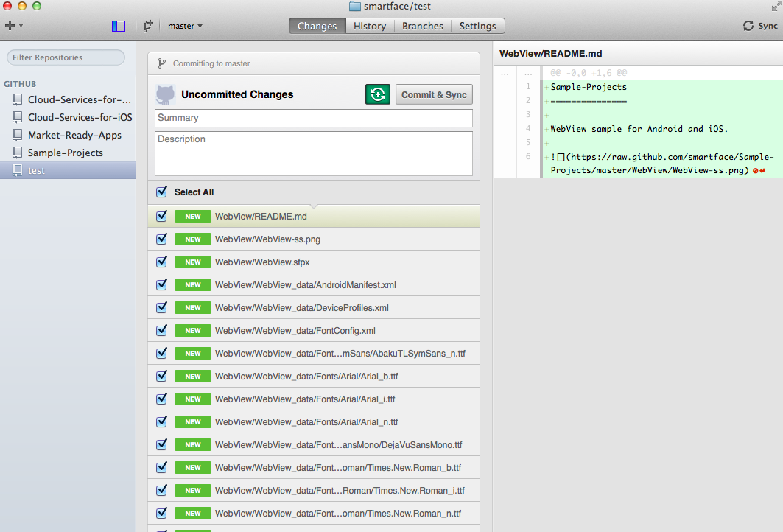Uncheck the AbakuTLSymSans_n.ttf checkbox
Screen dimensions: 783x532
(x=161, y=353)
